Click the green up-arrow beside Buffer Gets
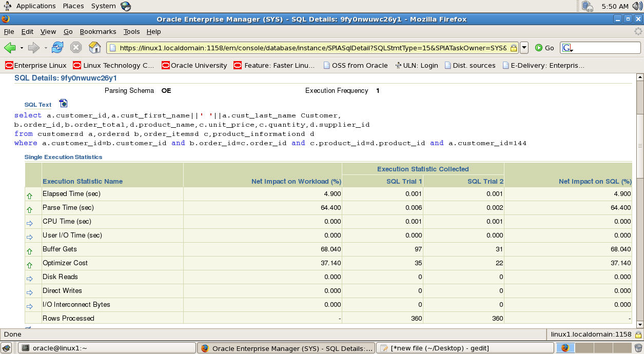This screenshot has height=354, width=644. click(30, 250)
